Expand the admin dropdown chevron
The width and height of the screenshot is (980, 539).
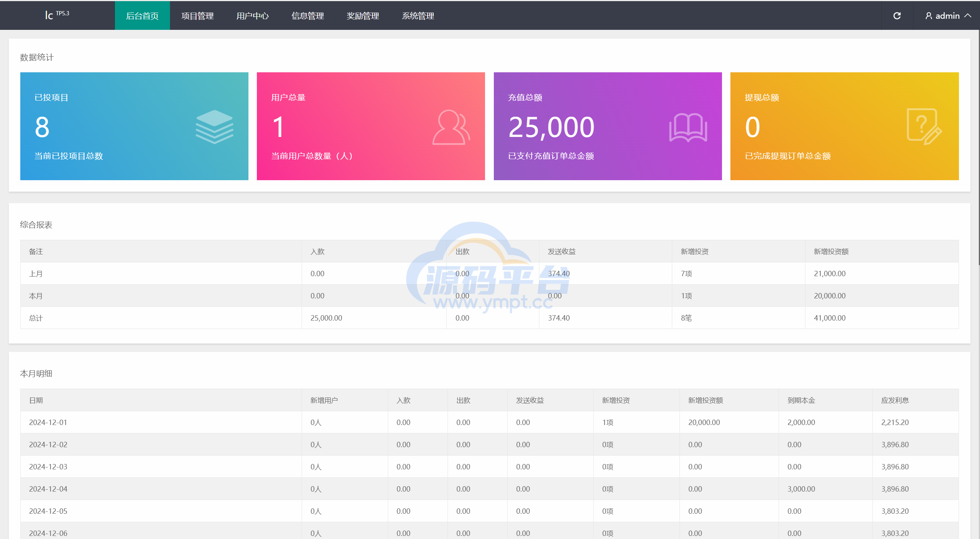coord(968,16)
